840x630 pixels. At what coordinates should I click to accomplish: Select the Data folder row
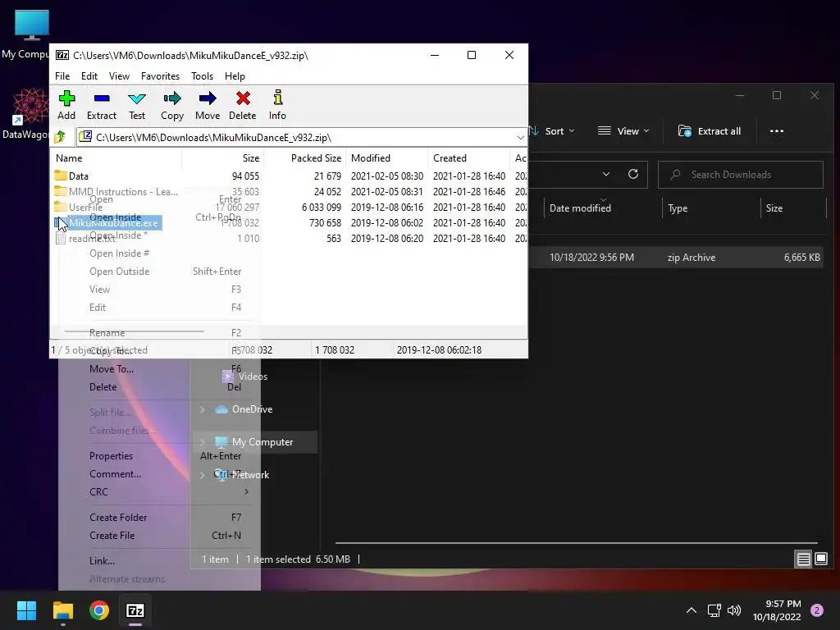(x=290, y=176)
